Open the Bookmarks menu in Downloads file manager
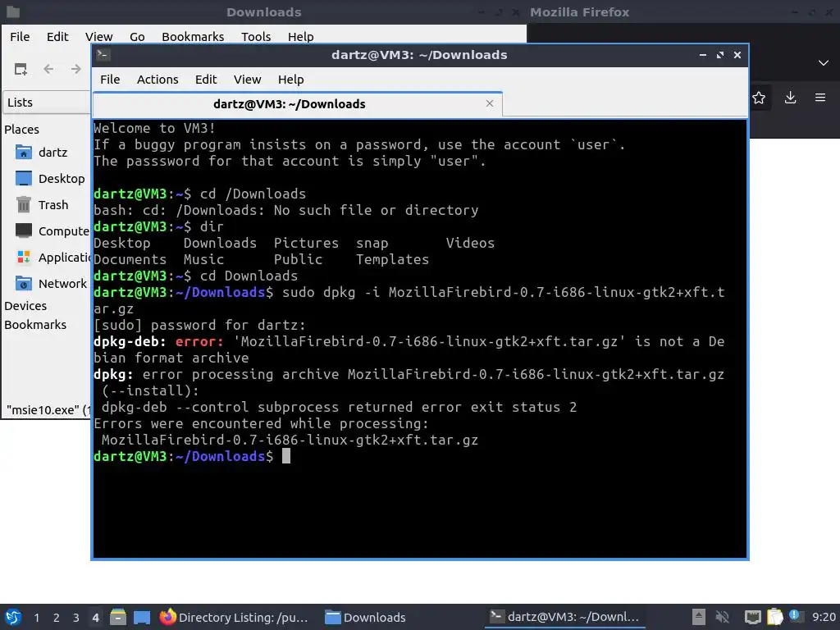The image size is (840, 630). [x=193, y=36]
